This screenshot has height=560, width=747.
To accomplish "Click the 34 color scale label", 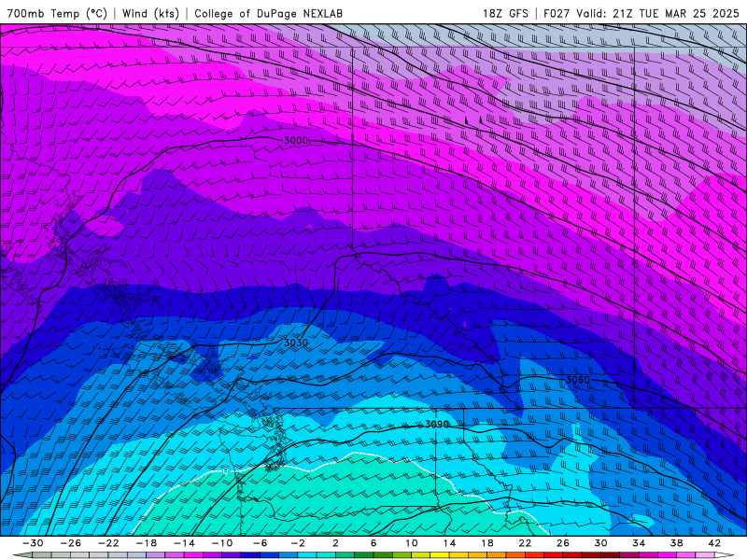I will tap(639, 543).
